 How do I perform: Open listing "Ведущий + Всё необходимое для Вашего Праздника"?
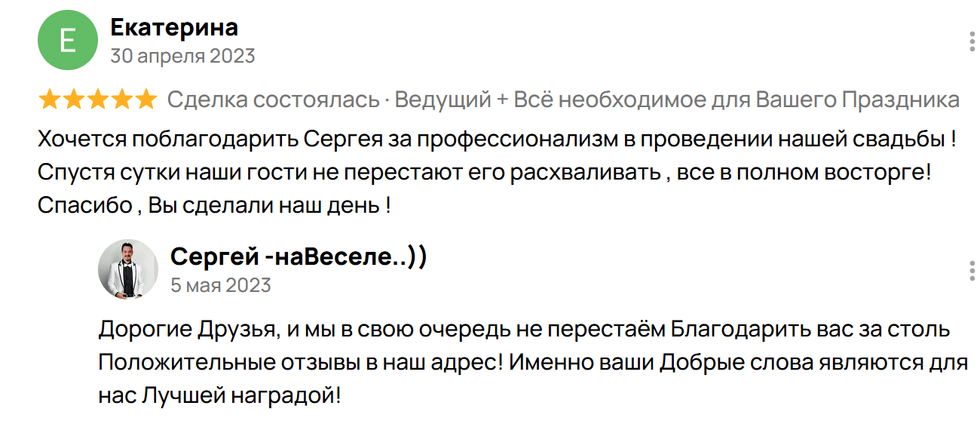(x=677, y=99)
